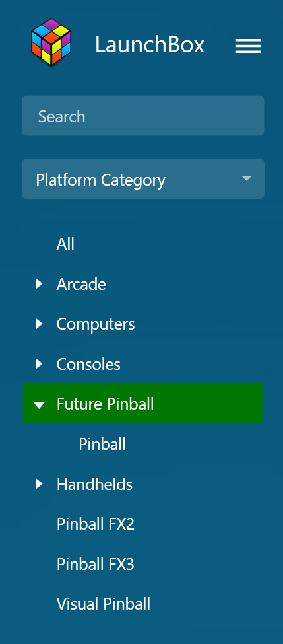Select the highlighted Future Pinball label
The height and width of the screenshot is (644, 283).
106,404
